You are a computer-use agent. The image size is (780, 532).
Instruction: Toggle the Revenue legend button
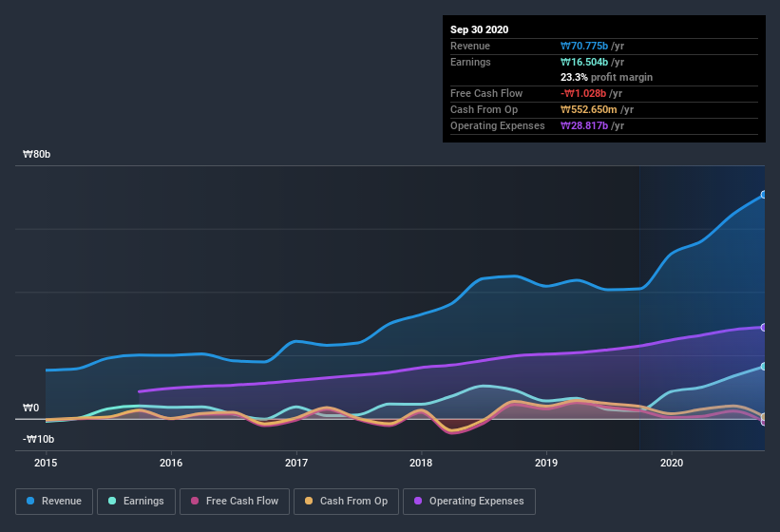(x=54, y=502)
